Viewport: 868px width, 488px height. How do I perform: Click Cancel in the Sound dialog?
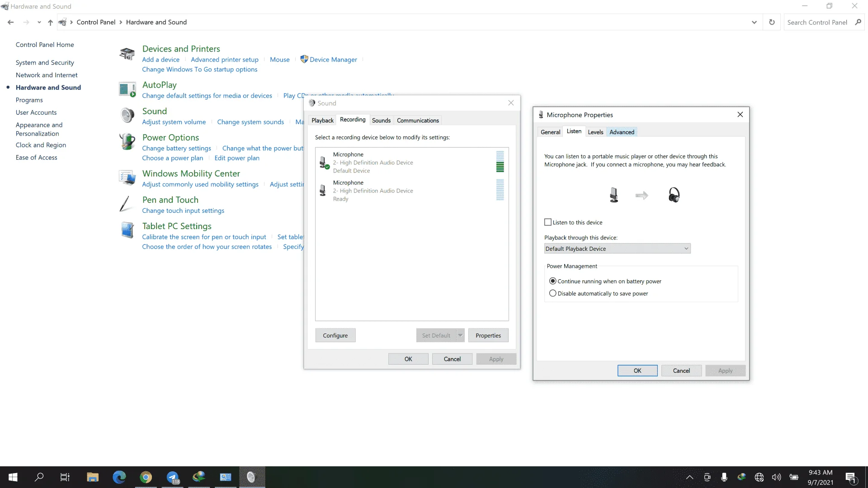point(452,359)
